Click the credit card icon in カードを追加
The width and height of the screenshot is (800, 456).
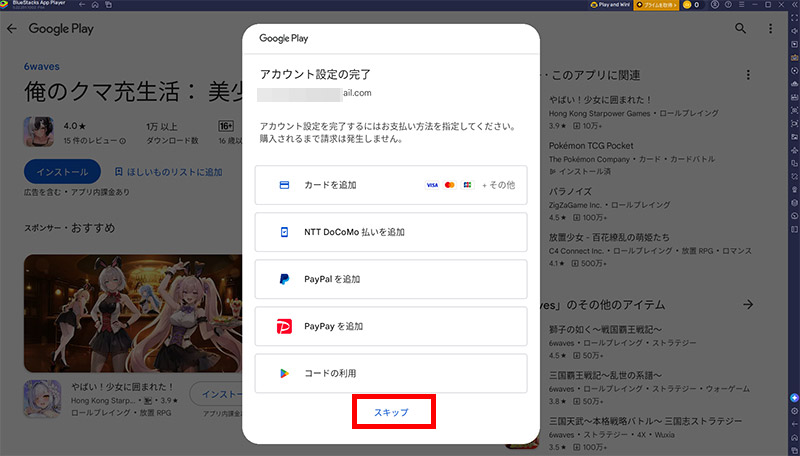coord(284,185)
